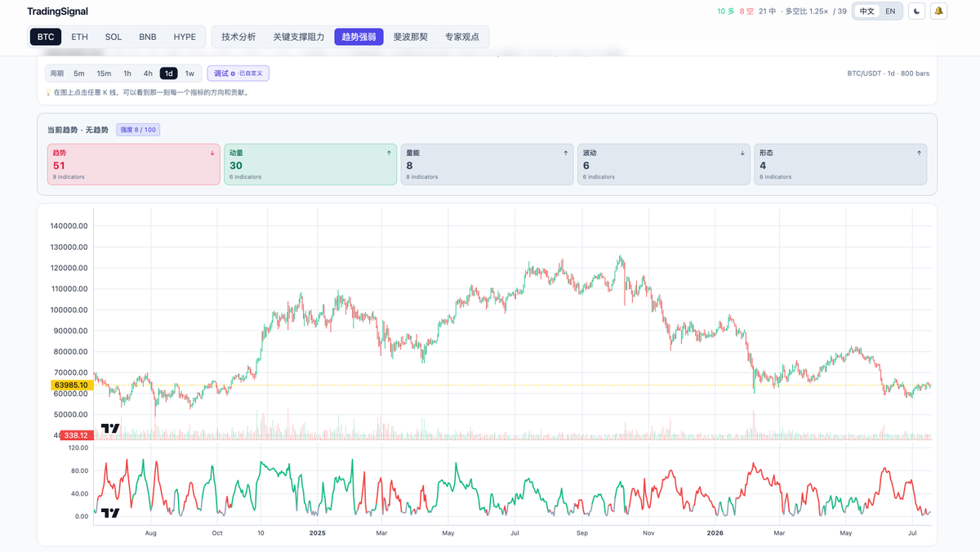
Task: Open the 技术分析 tab
Action: pyautogui.click(x=238, y=37)
